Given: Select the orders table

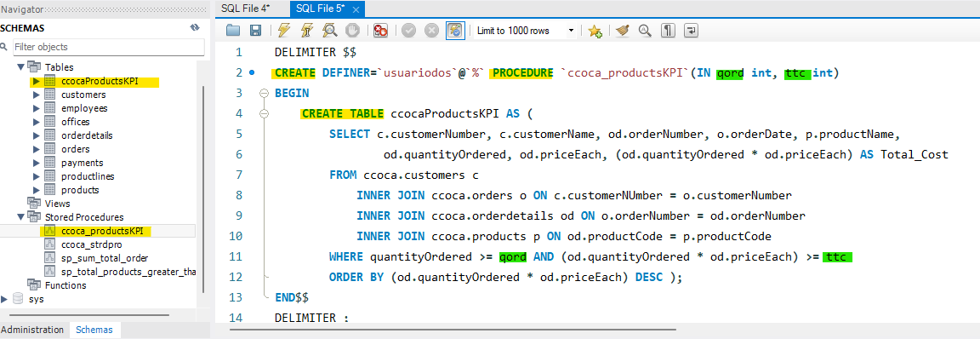Looking at the screenshot, I should pyautogui.click(x=75, y=149).
